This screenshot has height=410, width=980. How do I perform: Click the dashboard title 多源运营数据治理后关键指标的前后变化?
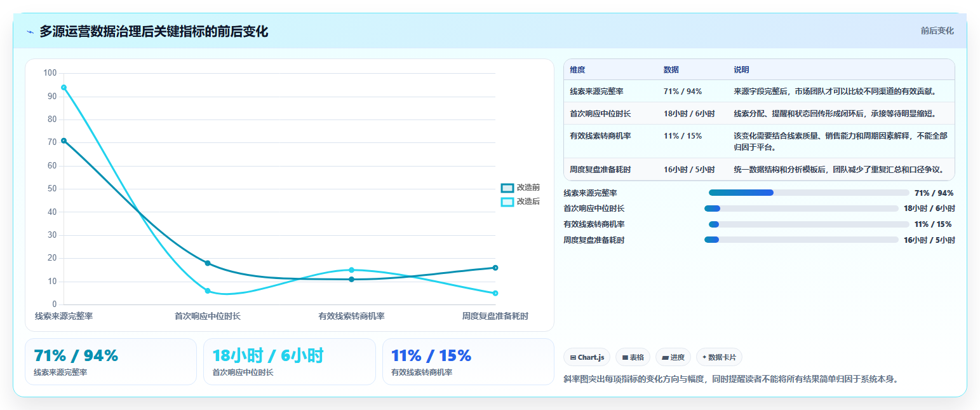(154, 31)
